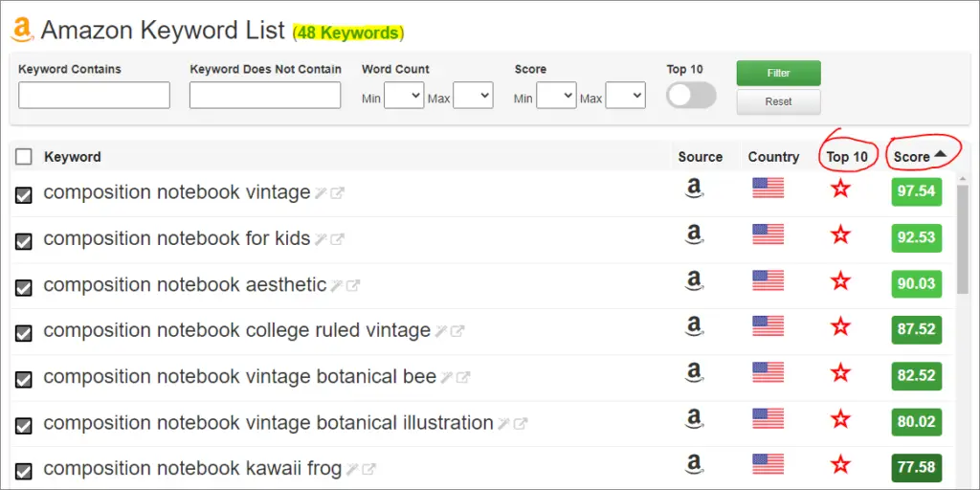
Task: Sort by the Keyword column header
Action: [73, 157]
